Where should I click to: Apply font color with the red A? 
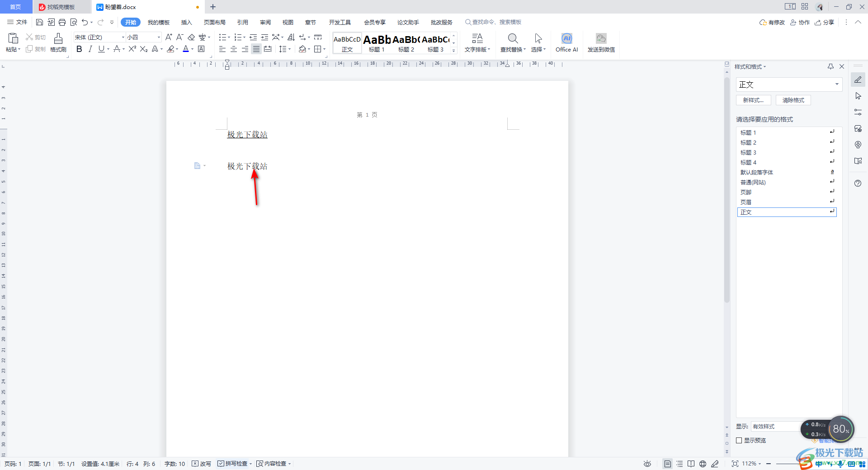[x=185, y=49]
